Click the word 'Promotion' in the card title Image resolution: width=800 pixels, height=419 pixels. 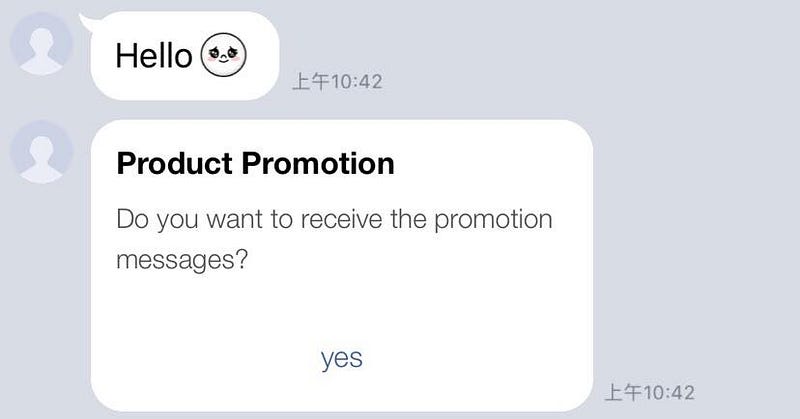(x=318, y=163)
